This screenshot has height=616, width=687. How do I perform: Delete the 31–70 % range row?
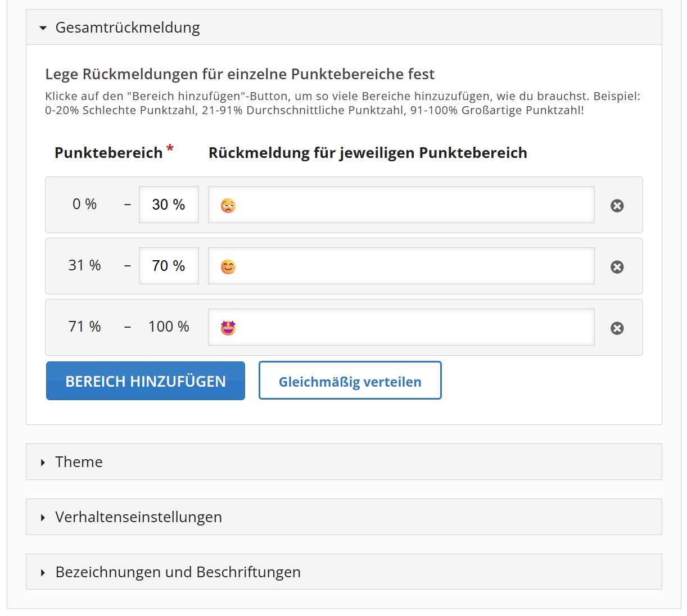617,267
